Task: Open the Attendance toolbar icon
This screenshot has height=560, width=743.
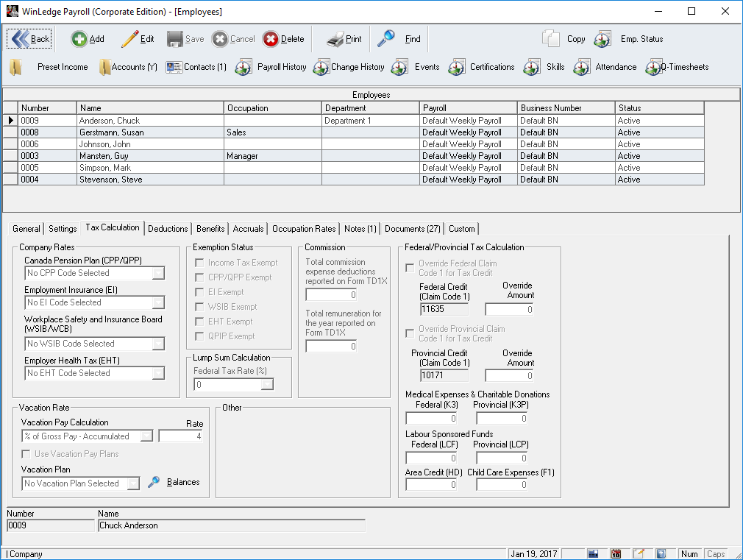Action: pos(582,67)
